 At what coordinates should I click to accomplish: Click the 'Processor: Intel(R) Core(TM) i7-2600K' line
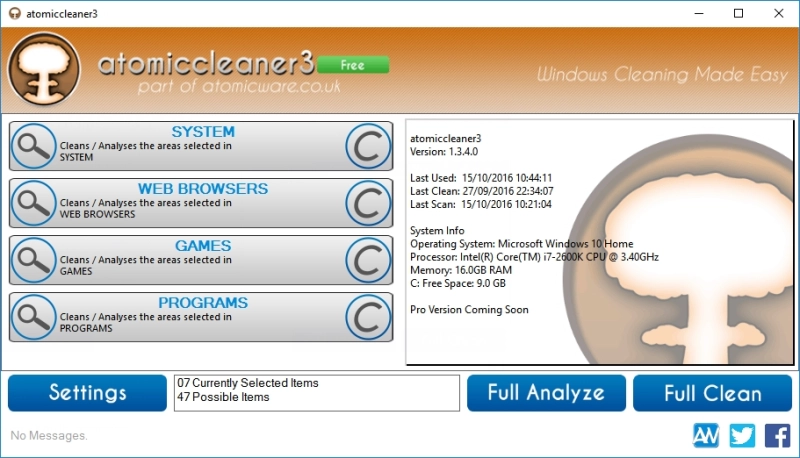[534, 257]
